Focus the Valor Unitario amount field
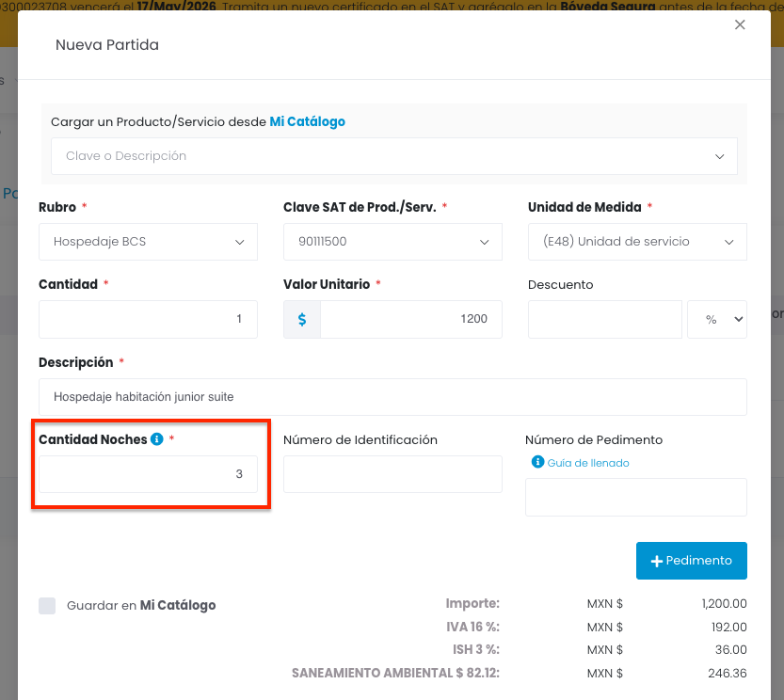This screenshot has height=700, width=784. coord(410,319)
